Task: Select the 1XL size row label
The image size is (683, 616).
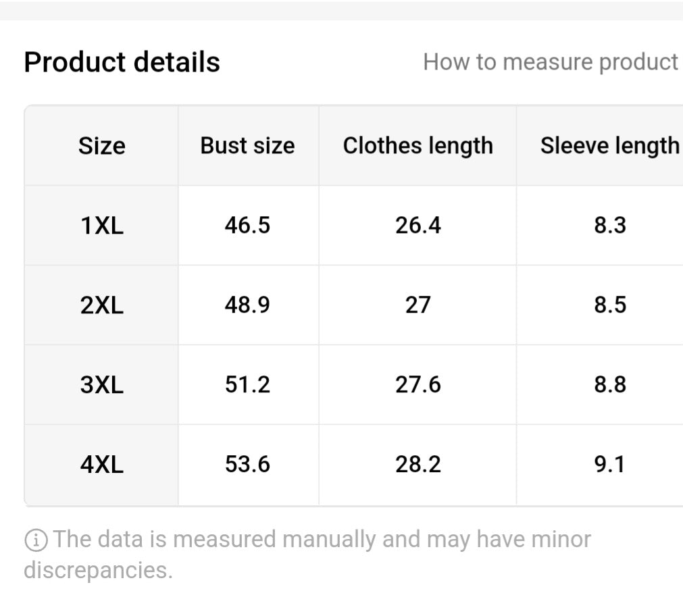Action: (x=102, y=226)
